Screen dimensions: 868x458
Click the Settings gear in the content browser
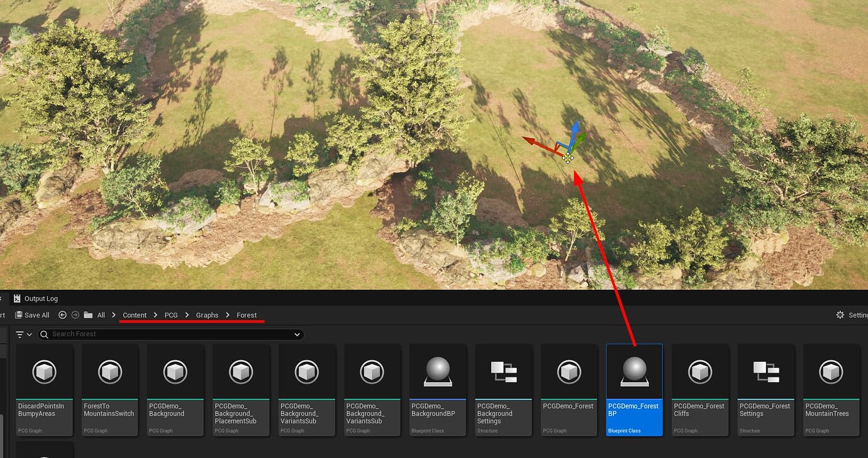[840, 315]
